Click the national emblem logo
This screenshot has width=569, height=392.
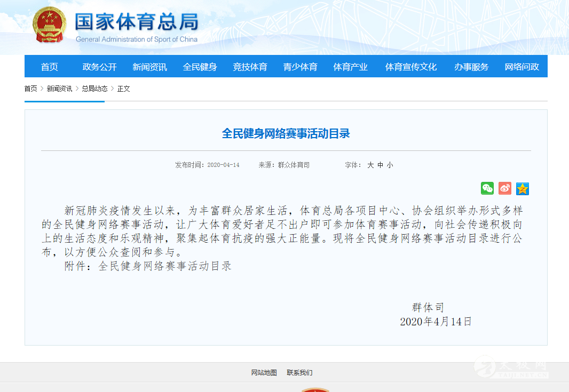pyautogui.click(x=50, y=25)
